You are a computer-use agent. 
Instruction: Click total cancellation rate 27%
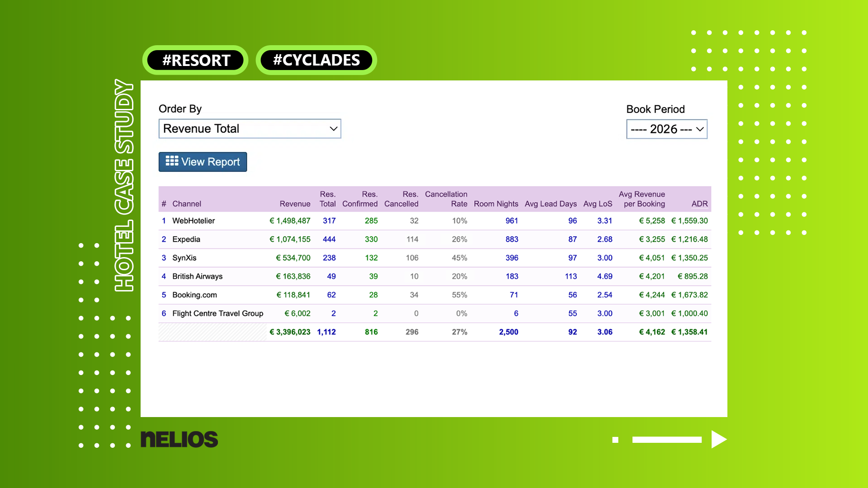[459, 332]
